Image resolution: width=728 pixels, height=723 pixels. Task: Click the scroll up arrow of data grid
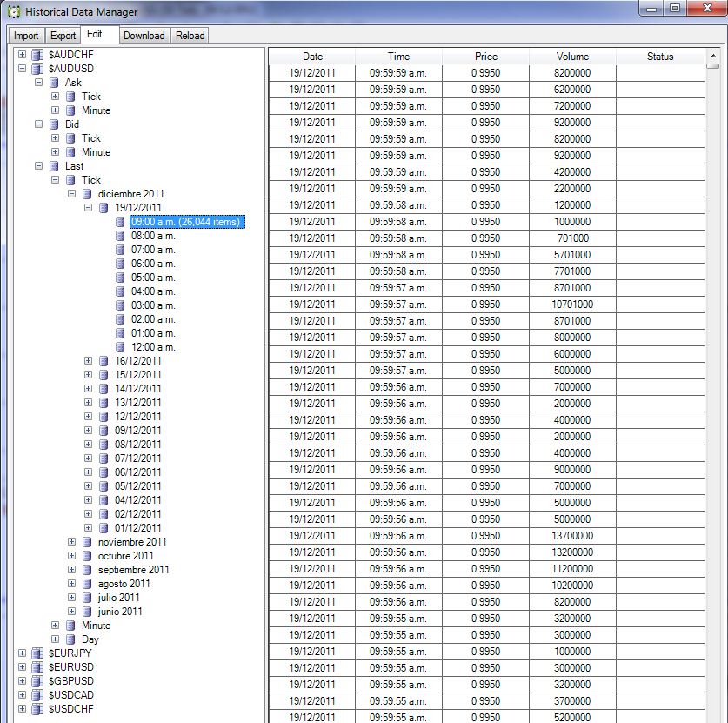(712, 57)
